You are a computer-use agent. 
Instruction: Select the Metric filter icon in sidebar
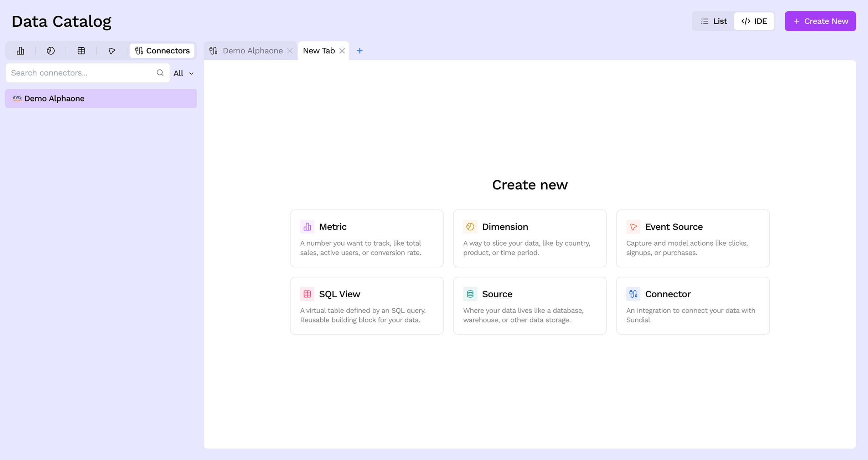click(x=20, y=50)
